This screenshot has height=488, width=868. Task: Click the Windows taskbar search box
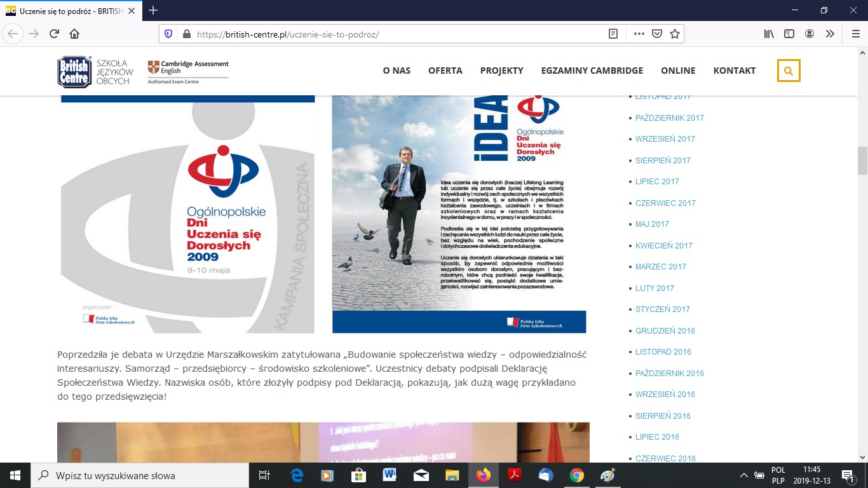coord(139,475)
